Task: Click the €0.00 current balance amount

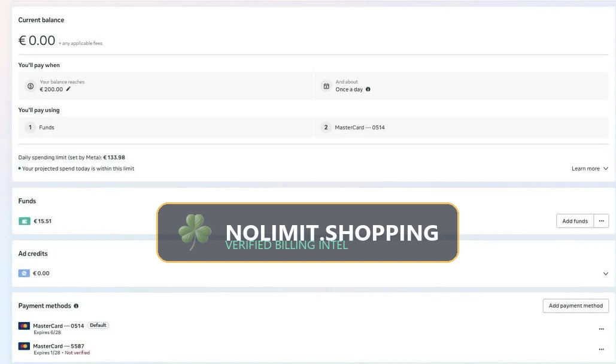Action: (37, 41)
